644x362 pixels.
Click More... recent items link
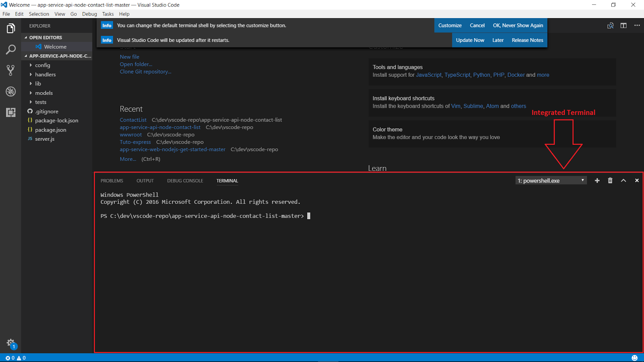[x=128, y=159]
